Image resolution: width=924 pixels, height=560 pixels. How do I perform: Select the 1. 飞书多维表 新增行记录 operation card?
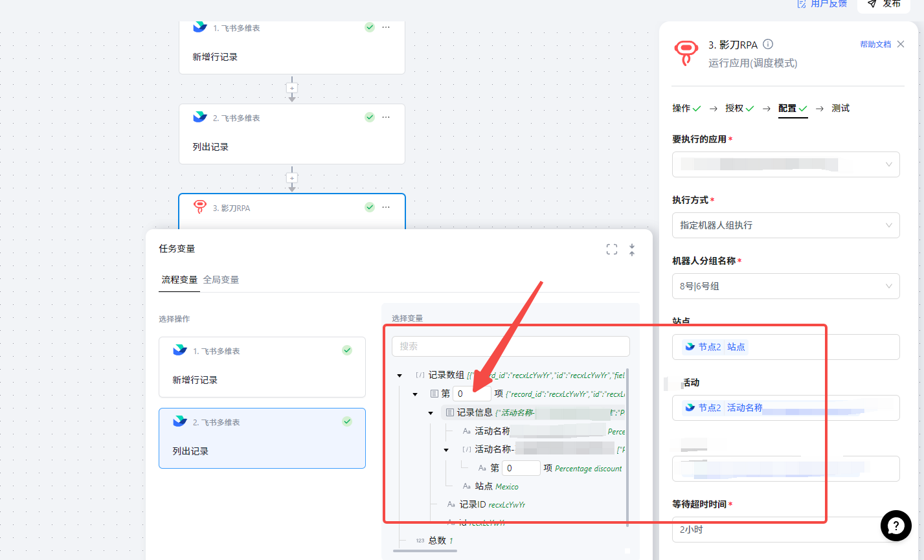262,367
